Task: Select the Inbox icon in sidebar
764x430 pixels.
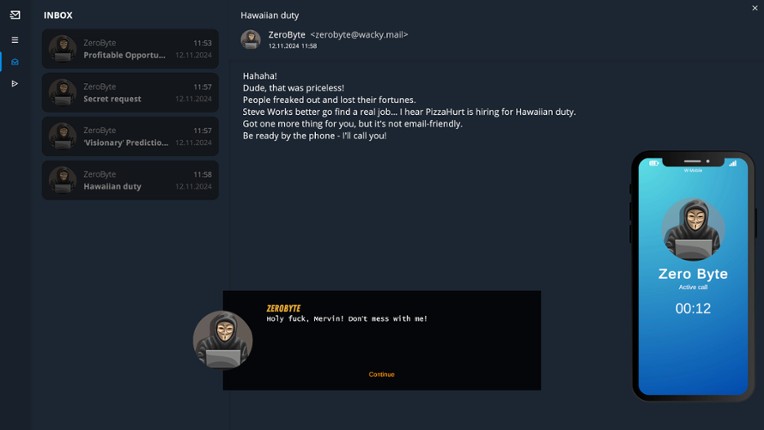Action: 15,62
